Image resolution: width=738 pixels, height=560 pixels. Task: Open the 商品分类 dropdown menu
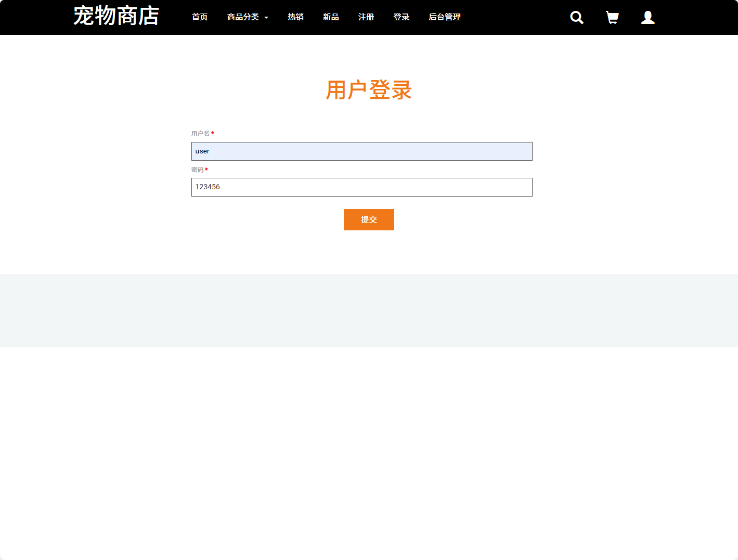pyautogui.click(x=243, y=17)
